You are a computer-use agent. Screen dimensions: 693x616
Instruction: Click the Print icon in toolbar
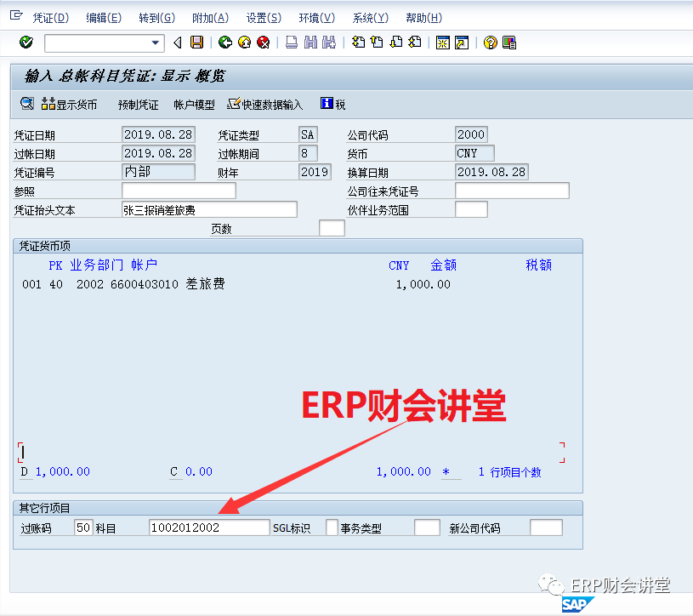coord(291,43)
